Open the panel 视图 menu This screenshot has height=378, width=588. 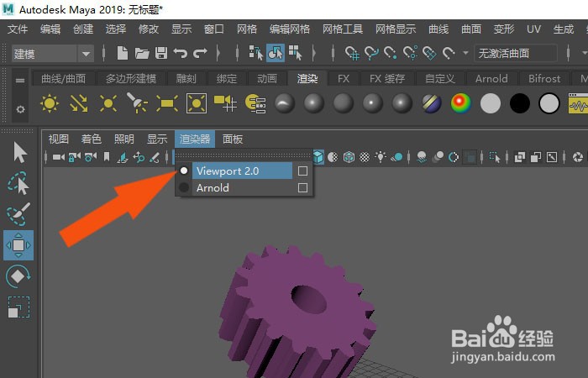tap(59, 139)
